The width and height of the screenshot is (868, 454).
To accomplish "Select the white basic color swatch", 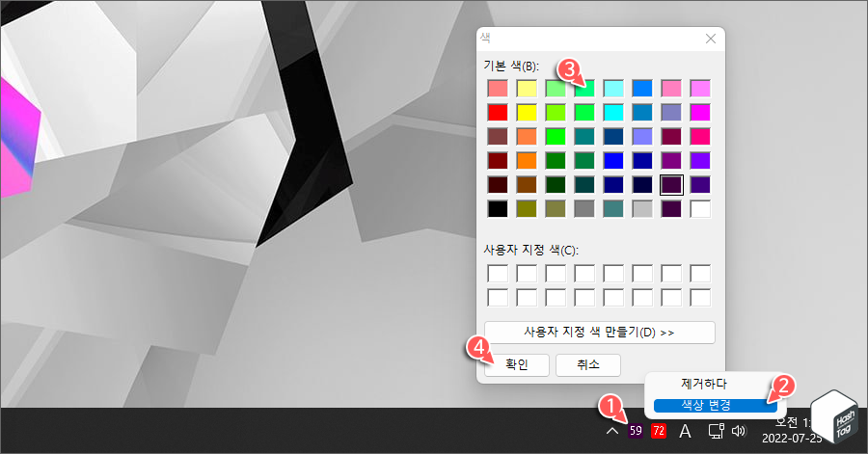I will pos(700,209).
